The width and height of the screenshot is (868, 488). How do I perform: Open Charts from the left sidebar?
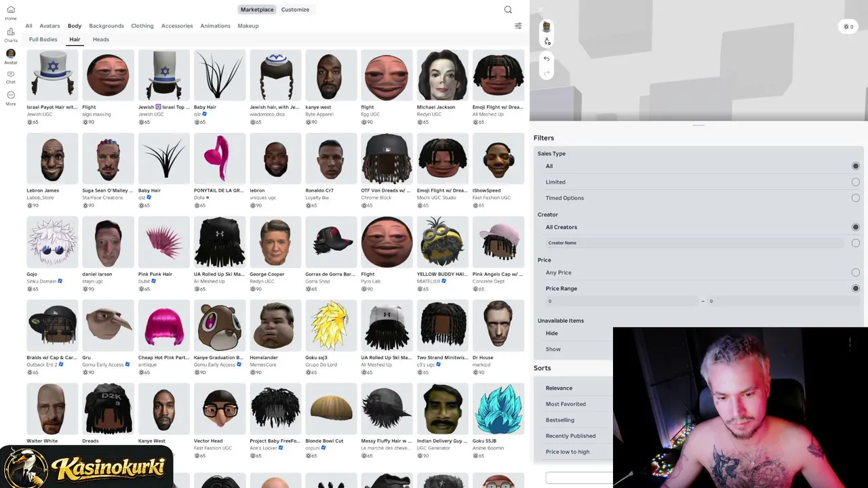click(x=11, y=35)
